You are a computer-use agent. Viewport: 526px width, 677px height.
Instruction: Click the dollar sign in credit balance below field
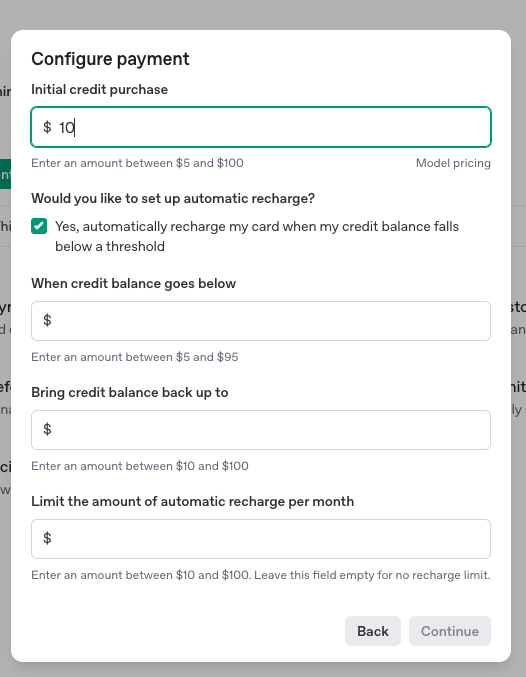coord(47,320)
